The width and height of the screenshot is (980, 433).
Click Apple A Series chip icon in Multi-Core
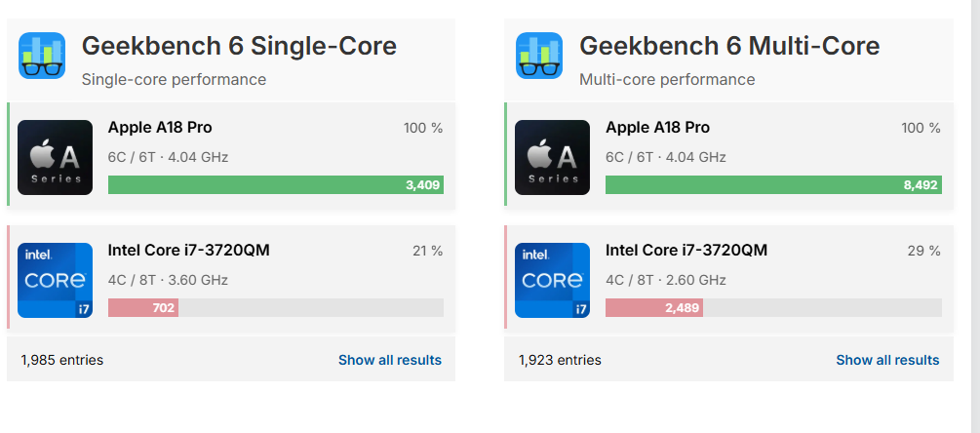click(x=553, y=157)
